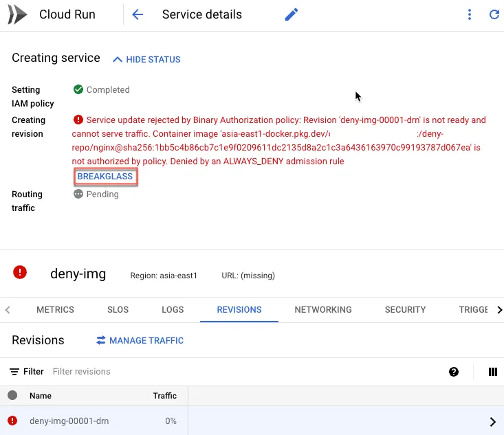Open the filter help question-mark icon
The width and height of the screenshot is (504, 435).
pos(454,372)
